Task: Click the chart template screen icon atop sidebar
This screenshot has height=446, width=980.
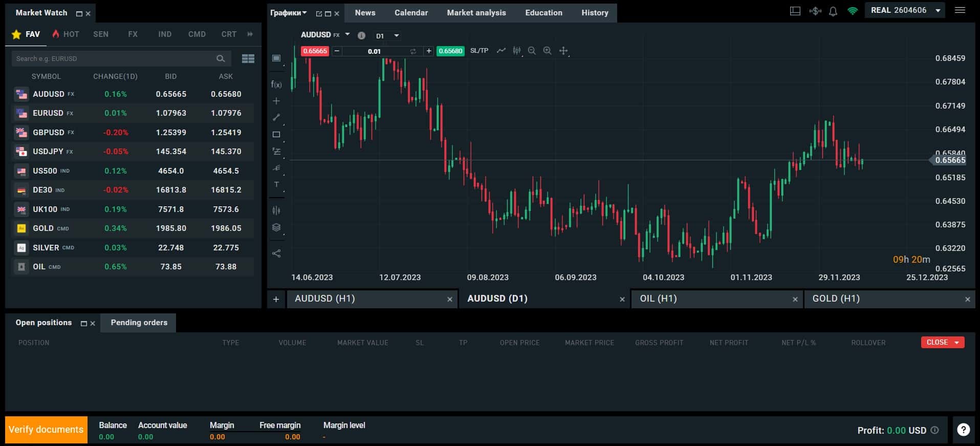Action: (x=276, y=58)
